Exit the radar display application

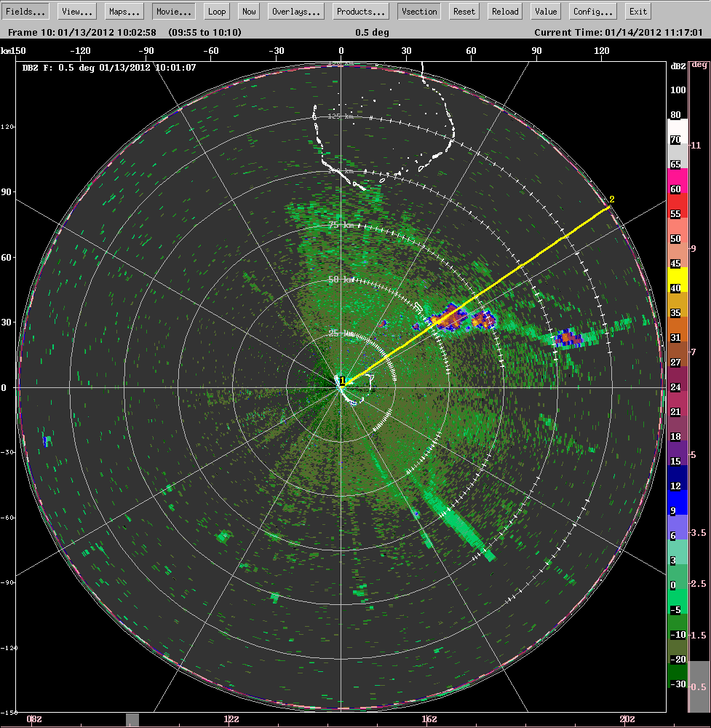point(638,12)
